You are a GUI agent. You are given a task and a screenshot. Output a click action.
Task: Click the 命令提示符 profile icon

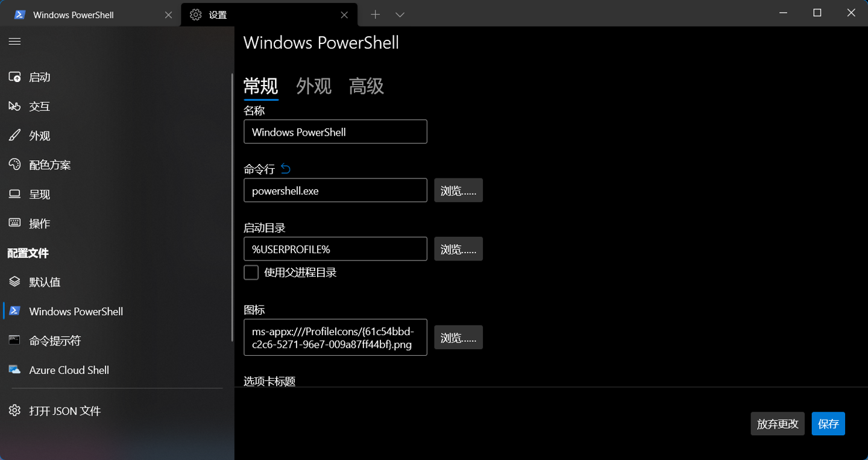pyautogui.click(x=15, y=340)
